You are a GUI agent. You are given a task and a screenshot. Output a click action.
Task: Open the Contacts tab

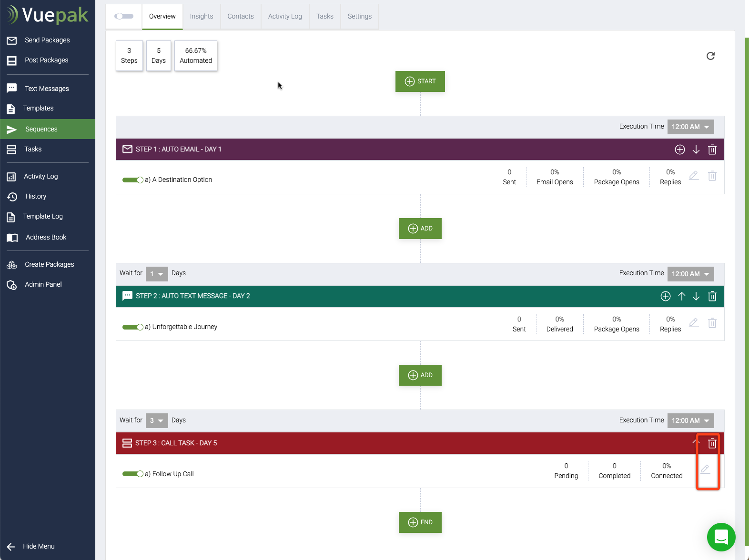tap(241, 16)
